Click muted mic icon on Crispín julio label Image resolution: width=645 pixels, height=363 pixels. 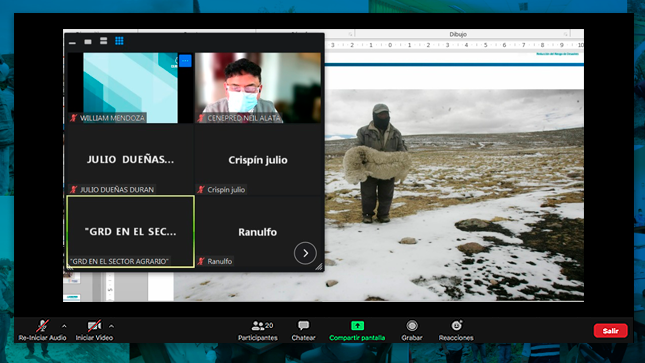click(201, 190)
